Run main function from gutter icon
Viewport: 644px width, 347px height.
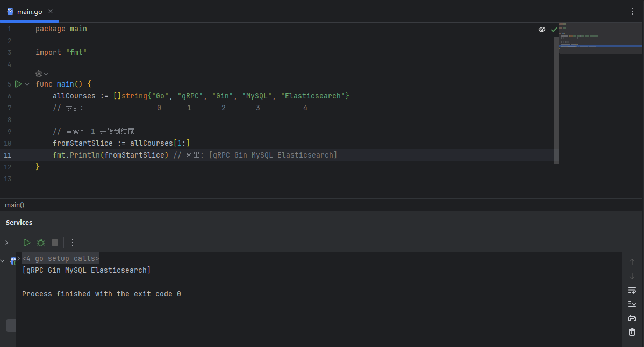[x=18, y=84]
